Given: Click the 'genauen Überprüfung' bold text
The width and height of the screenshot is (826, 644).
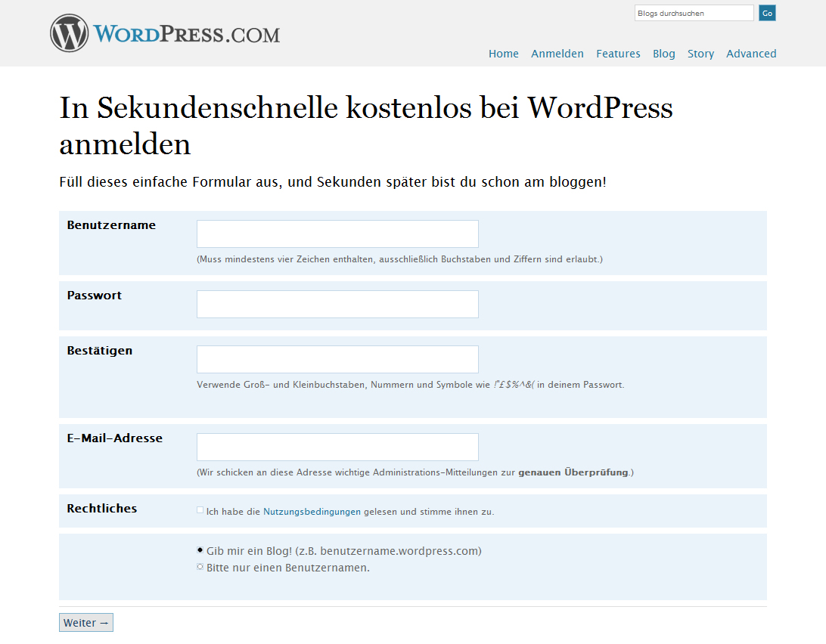Looking at the screenshot, I should 573,472.
